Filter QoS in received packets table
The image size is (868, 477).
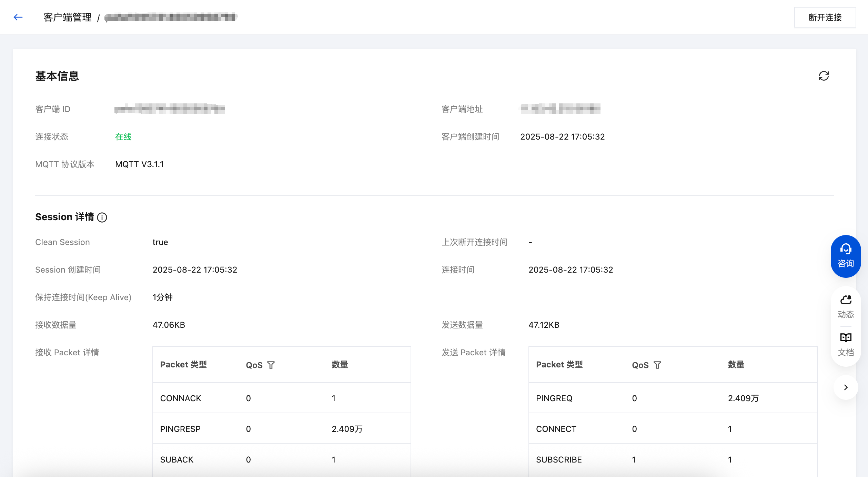click(x=271, y=365)
